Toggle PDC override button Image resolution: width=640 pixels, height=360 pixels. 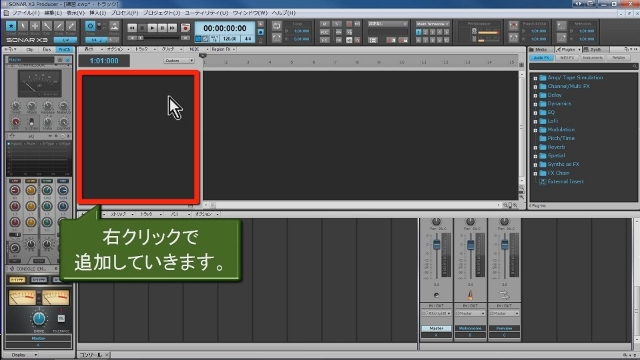click(x=324, y=32)
